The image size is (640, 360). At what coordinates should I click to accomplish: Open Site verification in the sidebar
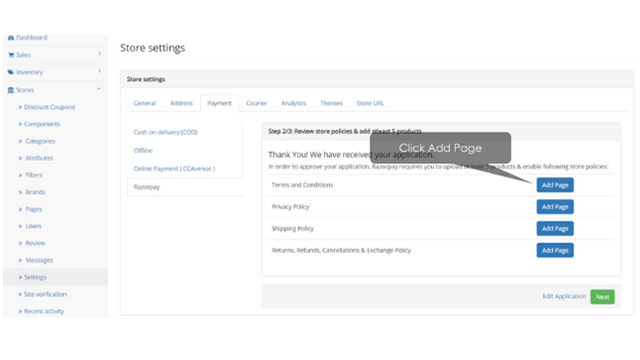coord(45,294)
